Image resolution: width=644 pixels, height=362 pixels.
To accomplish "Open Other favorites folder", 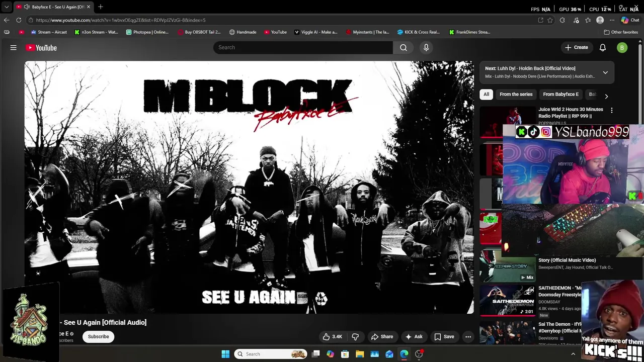I will click(621, 32).
